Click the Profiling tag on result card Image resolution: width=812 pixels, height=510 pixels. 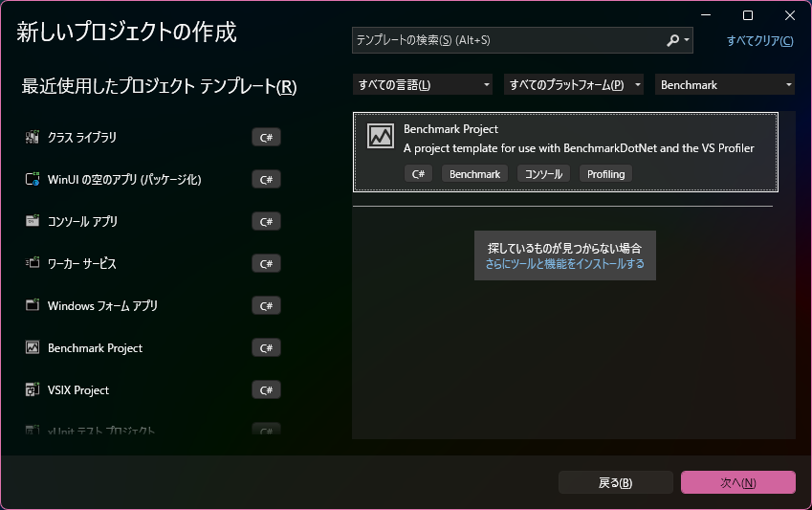(606, 173)
